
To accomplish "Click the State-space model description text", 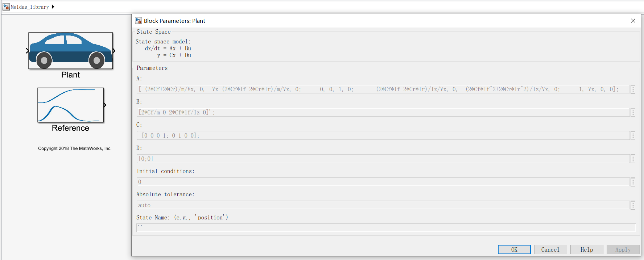I will [x=164, y=49].
